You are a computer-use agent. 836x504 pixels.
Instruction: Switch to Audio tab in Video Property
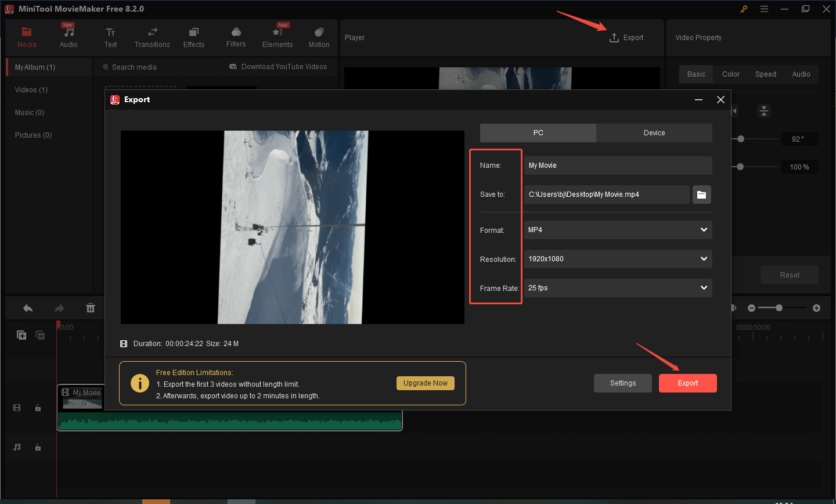[801, 74]
